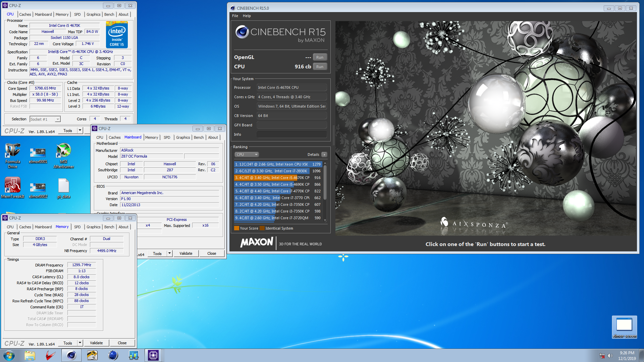
Task: Click the Identical System color swatch
Action: coord(262,228)
